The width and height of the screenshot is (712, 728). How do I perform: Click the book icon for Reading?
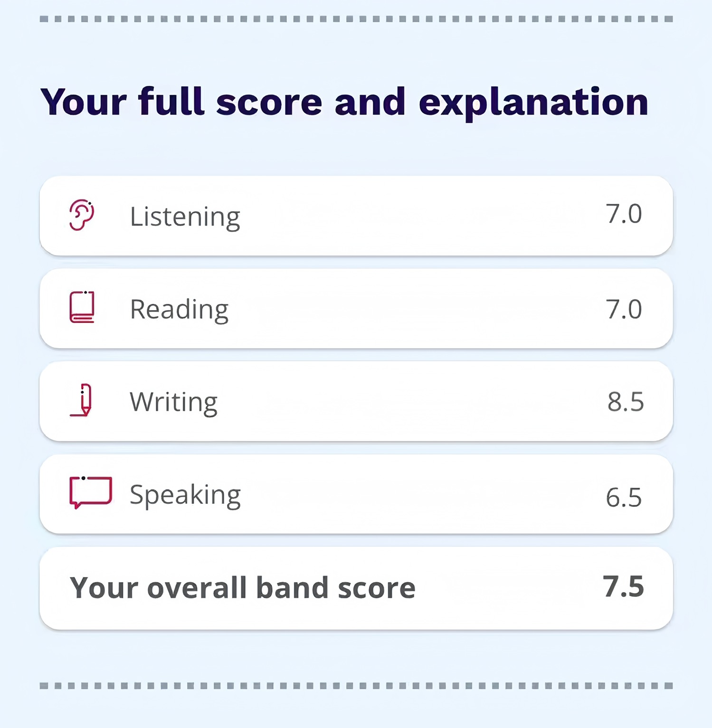82,307
